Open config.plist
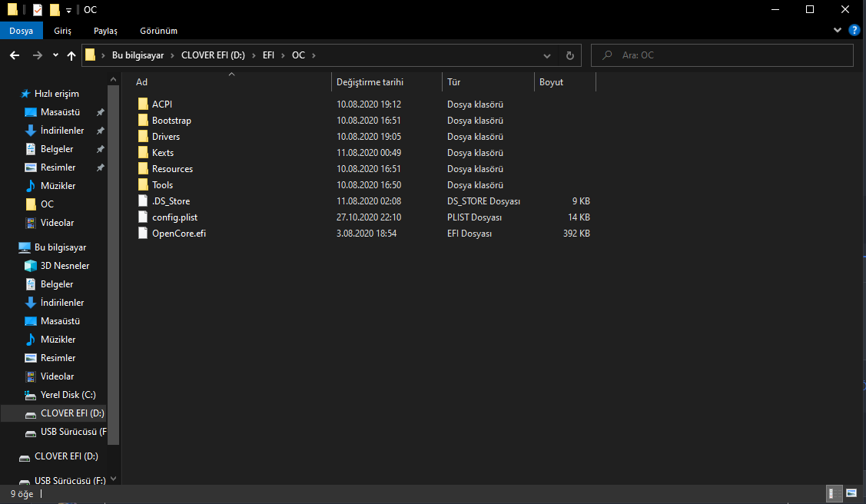This screenshot has width=866, height=504. [176, 217]
